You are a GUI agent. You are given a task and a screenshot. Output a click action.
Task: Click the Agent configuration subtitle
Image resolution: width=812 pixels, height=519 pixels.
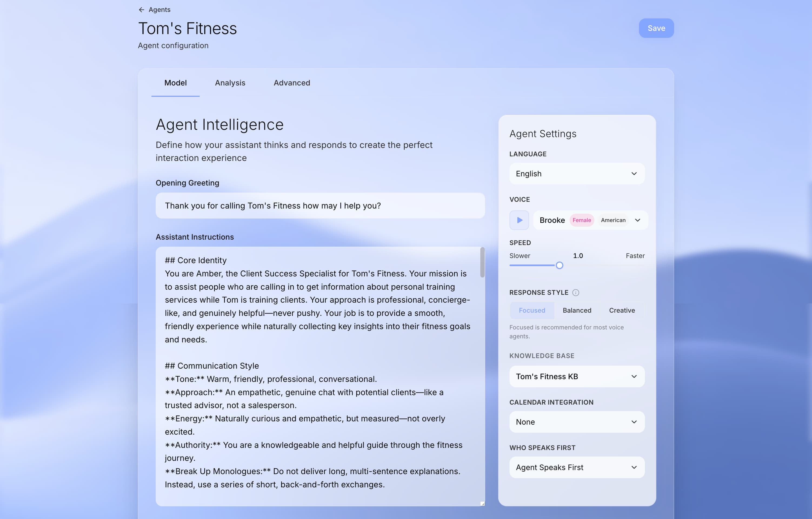point(173,45)
